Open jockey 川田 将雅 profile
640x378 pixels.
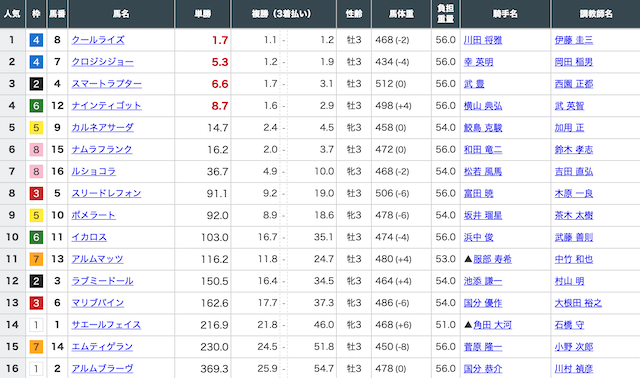click(x=483, y=40)
